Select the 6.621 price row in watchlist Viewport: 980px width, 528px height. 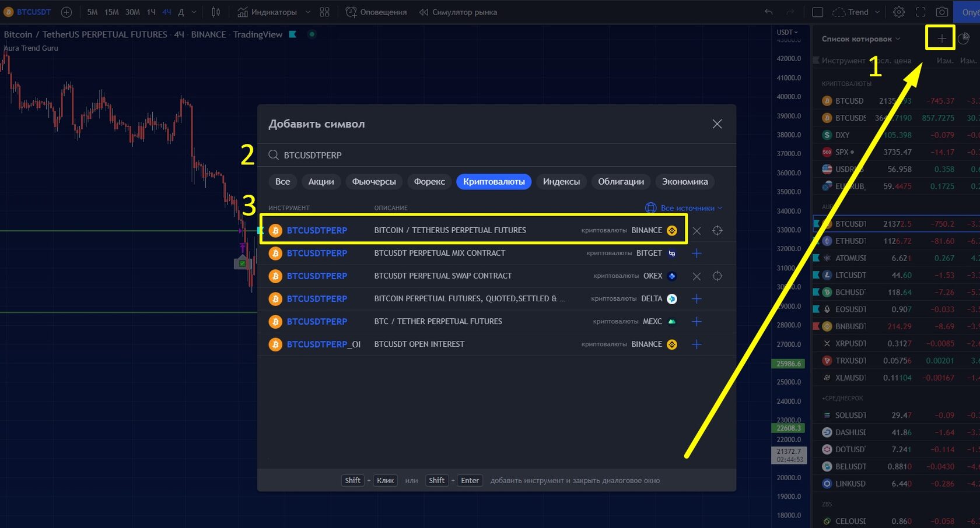click(896, 258)
